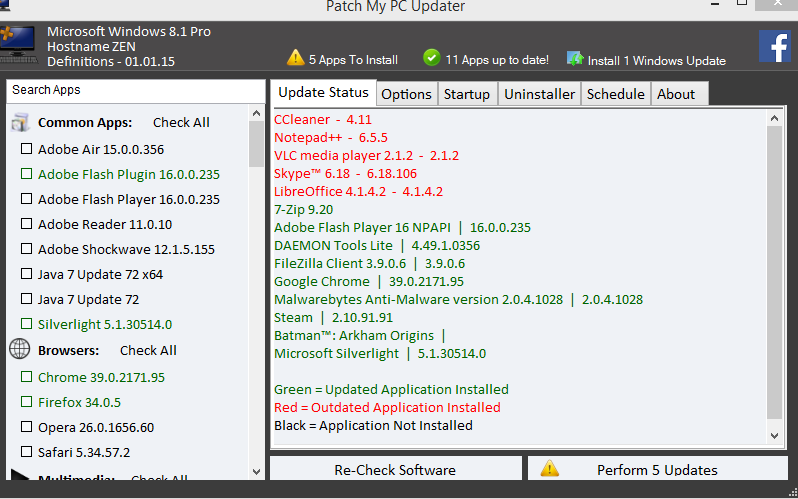
Task: Click app list scrollbar down arrow
Action: [256, 472]
